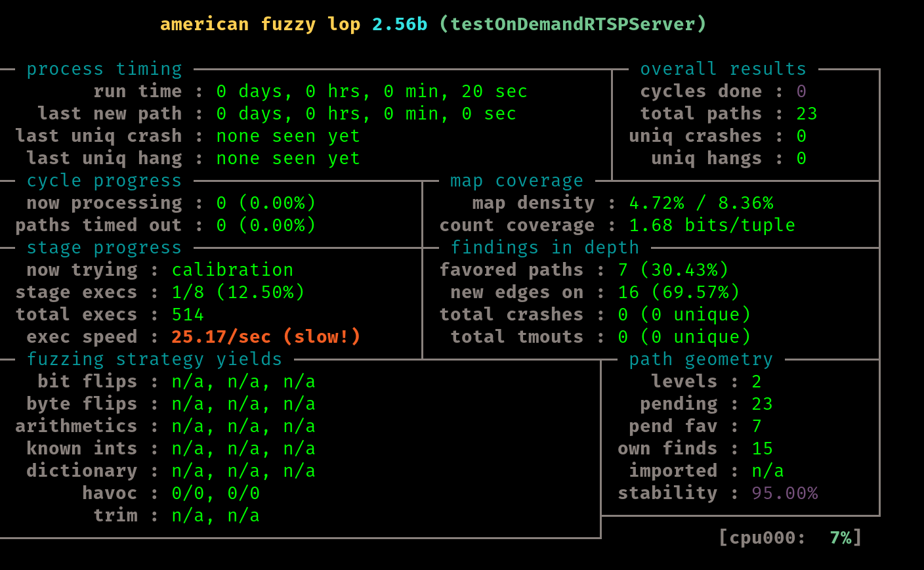The image size is (924, 570).
Task: Click the map density value 4.72% / 8.36%
Action: [700, 203]
